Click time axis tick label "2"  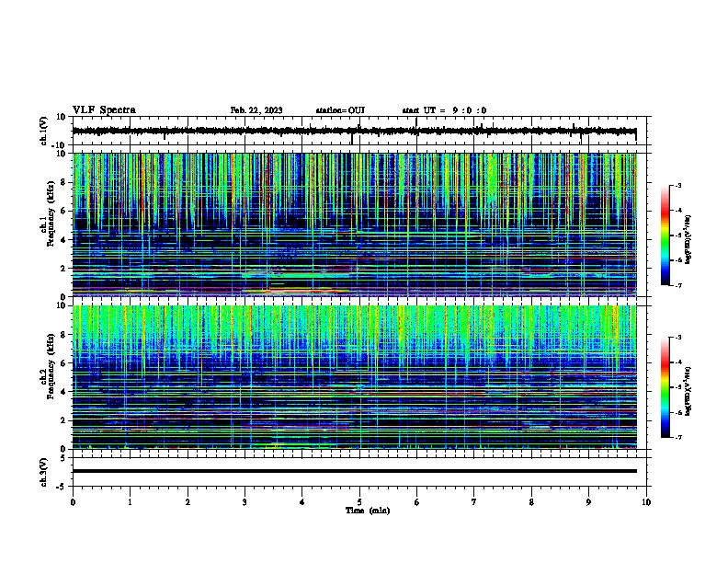(x=188, y=502)
